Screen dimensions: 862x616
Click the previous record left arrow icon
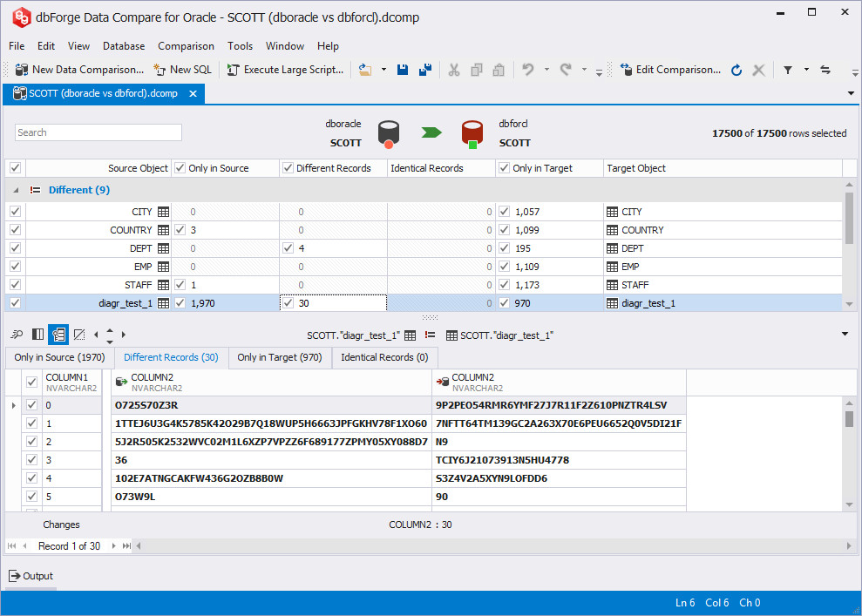click(96, 334)
